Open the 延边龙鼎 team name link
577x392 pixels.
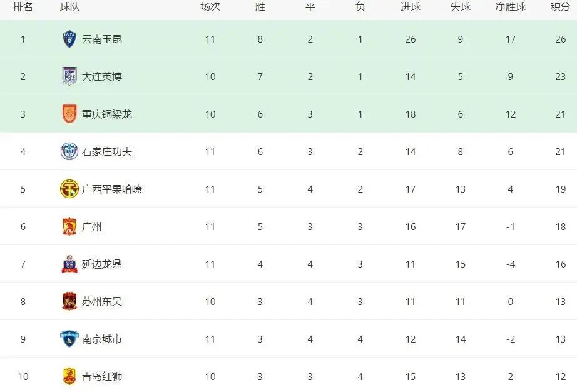point(101,264)
